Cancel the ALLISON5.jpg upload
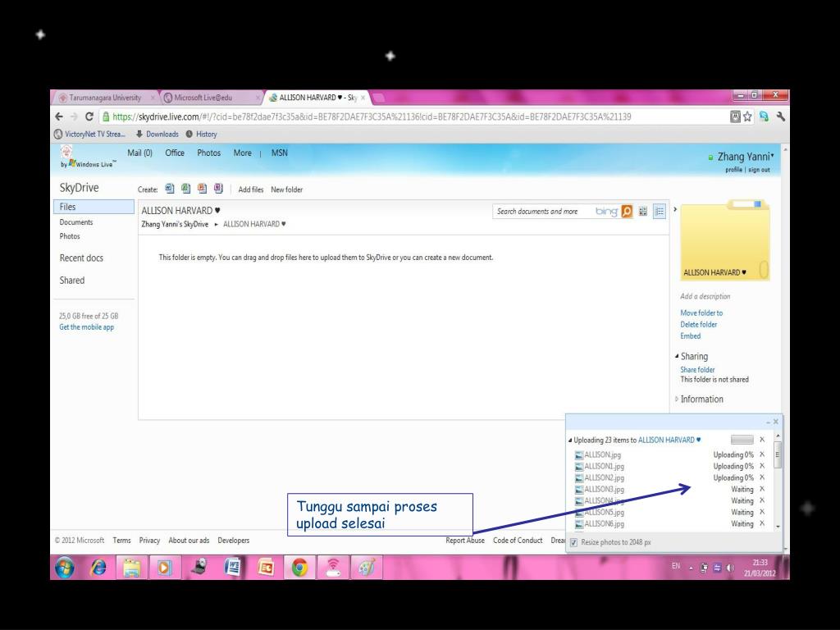The width and height of the screenshot is (840, 630). [x=762, y=512]
